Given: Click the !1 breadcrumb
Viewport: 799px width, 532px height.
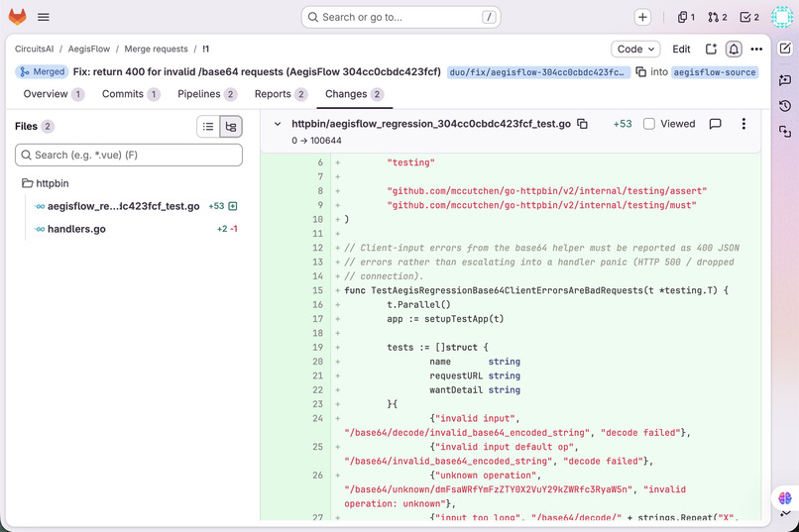Looking at the screenshot, I should 206,49.
